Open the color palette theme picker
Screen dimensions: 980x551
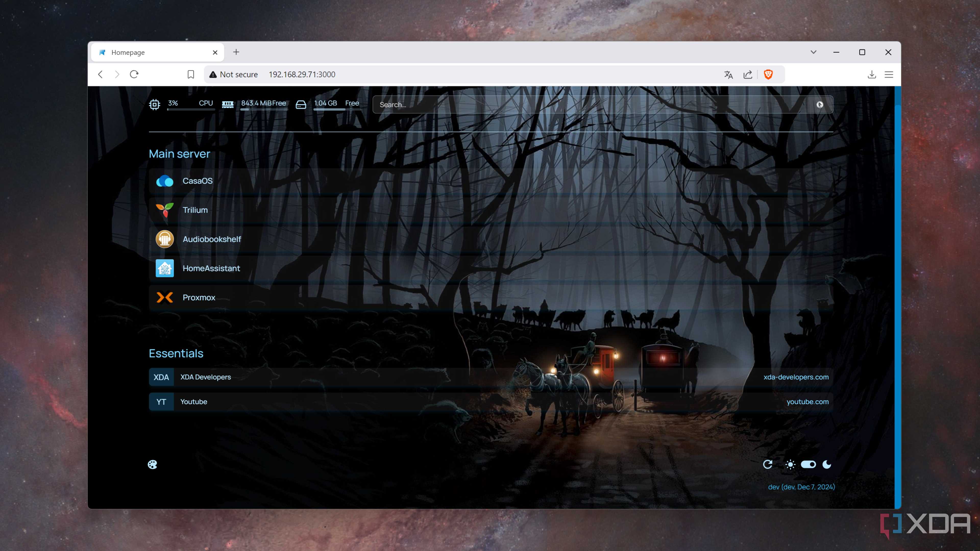tap(153, 464)
